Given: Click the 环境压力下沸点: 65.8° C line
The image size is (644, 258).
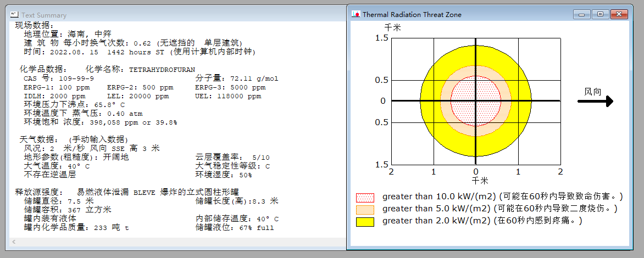Looking at the screenshot, I should [x=74, y=105].
